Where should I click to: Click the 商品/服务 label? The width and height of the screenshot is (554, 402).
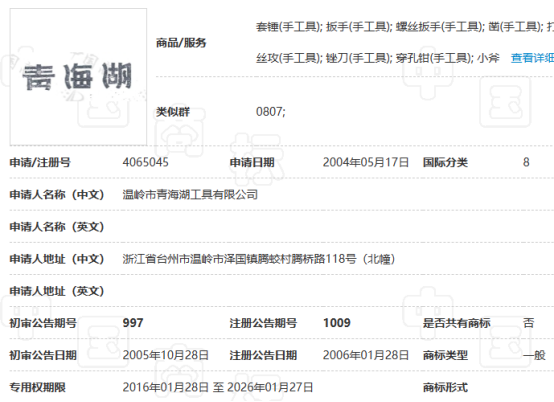tap(181, 43)
